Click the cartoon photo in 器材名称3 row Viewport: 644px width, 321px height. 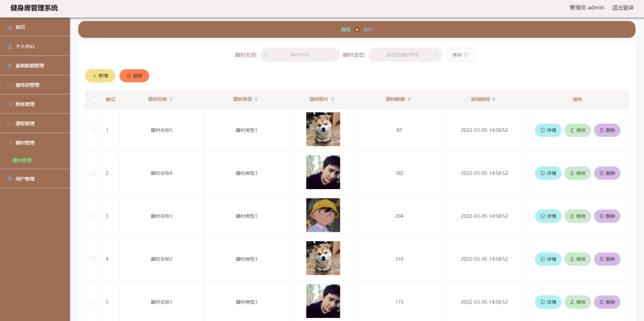323,215
